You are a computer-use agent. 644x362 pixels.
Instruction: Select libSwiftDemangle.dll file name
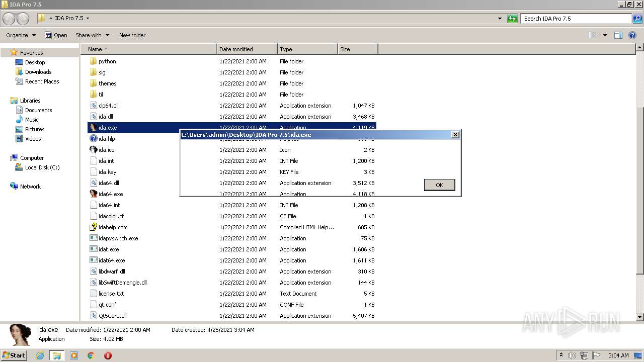pos(123,283)
